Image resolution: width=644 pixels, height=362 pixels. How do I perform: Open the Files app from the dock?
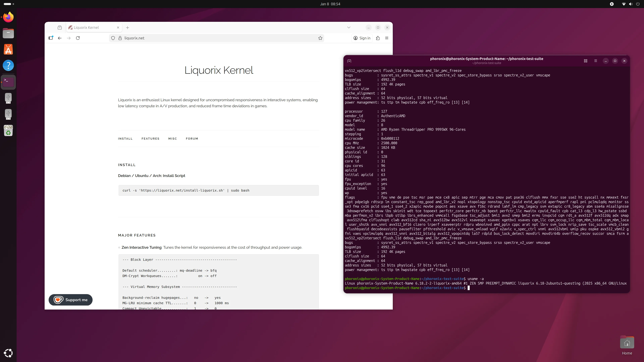click(x=8, y=33)
